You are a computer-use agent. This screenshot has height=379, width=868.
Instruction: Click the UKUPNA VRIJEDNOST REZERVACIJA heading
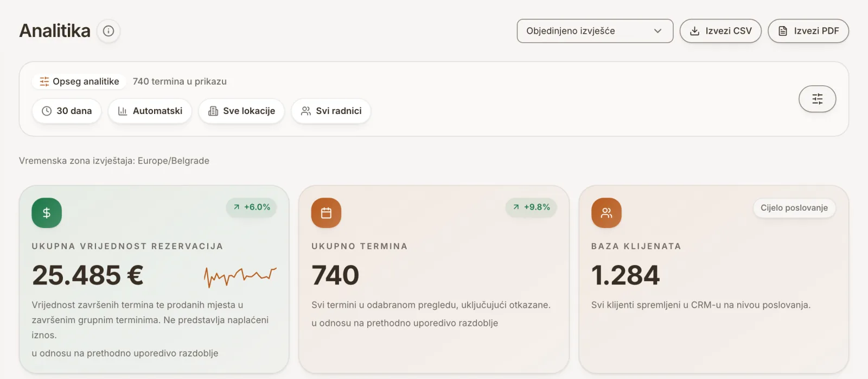point(127,246)
